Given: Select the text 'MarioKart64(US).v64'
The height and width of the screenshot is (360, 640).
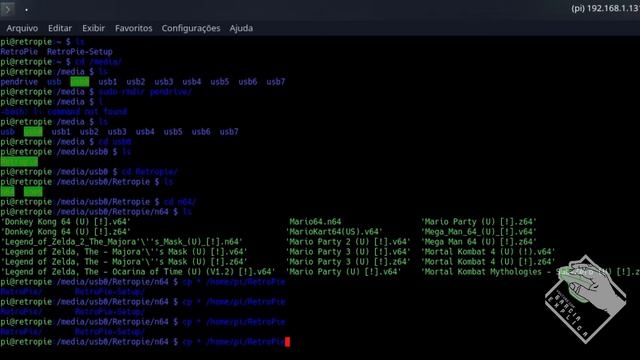Looking at the screenshot, I should [334, 231].
